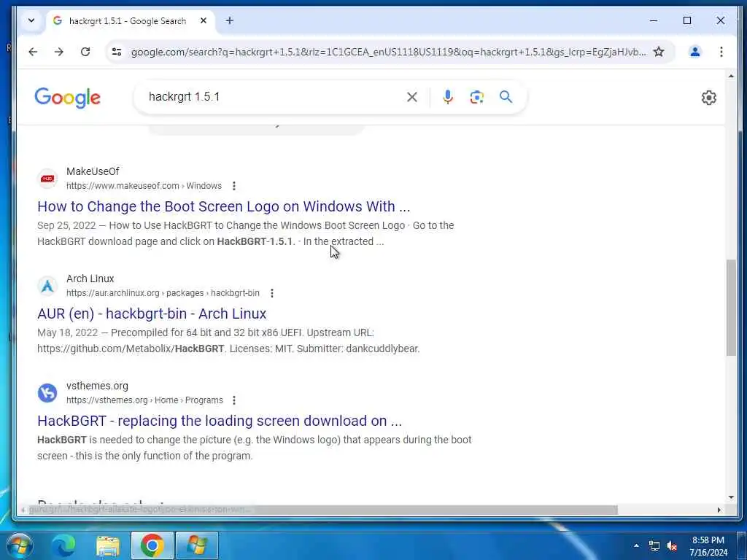The height and width of the screenshot is (560, 747).
Task: Open the clock showing 8:58 PM
Action: (x=708, y=546)
